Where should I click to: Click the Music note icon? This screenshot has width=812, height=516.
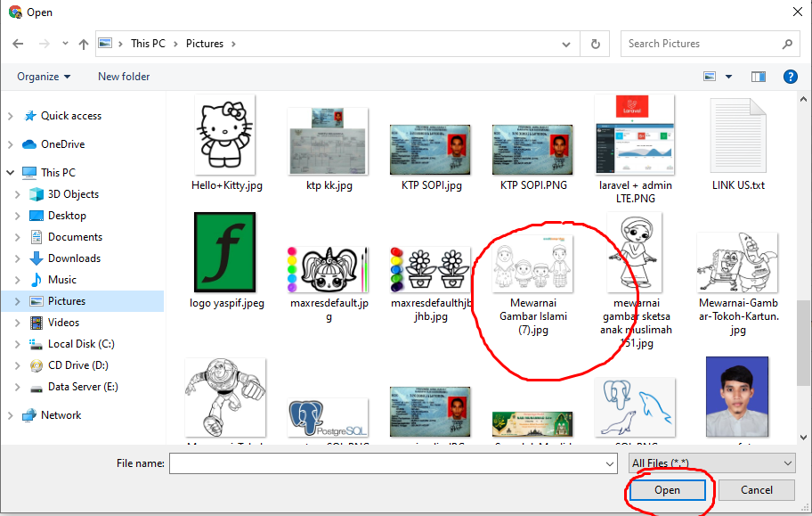pyautogui.click(x=37, y=280)
